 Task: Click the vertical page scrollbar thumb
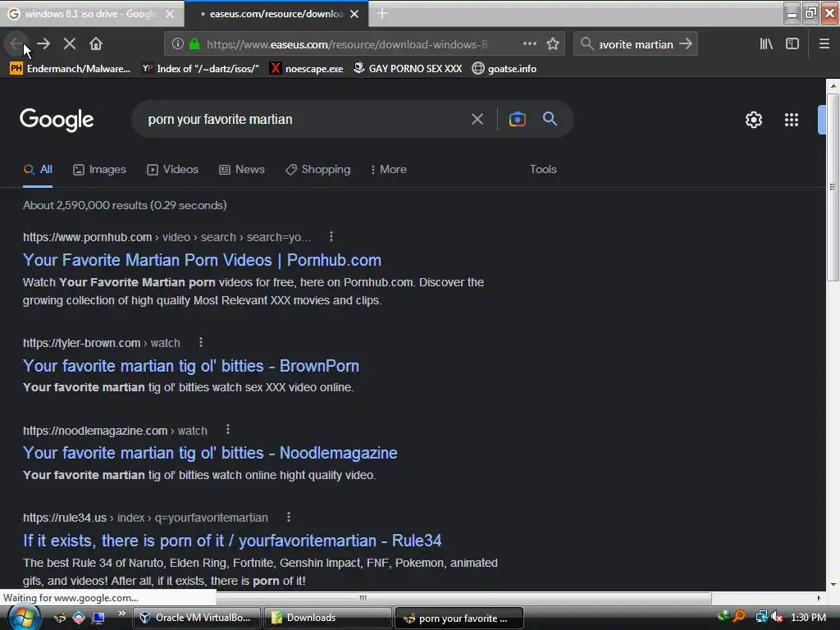pos(833,188)
